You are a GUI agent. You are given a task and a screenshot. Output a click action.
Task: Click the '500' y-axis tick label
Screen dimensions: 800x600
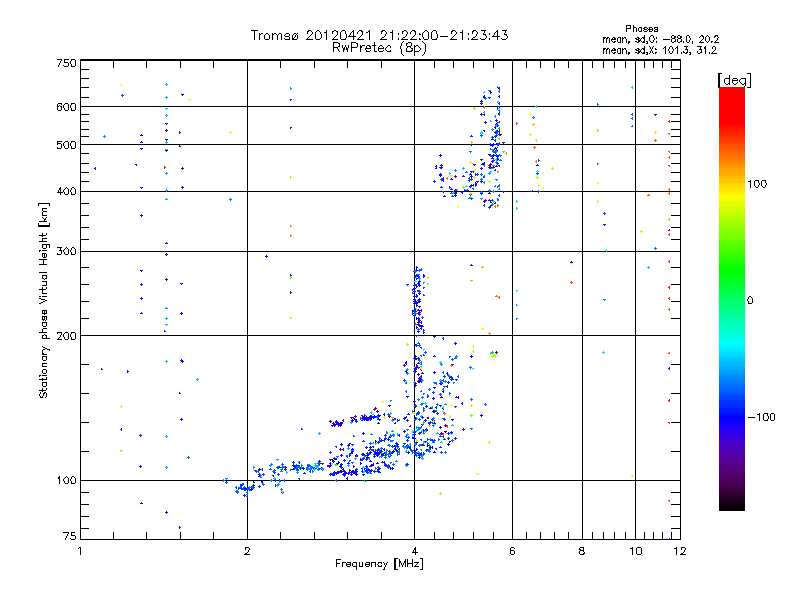pyautogui.click(x=66, y=145)
